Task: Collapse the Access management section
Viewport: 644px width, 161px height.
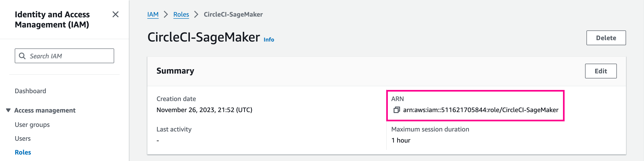Action: (8, 110)
